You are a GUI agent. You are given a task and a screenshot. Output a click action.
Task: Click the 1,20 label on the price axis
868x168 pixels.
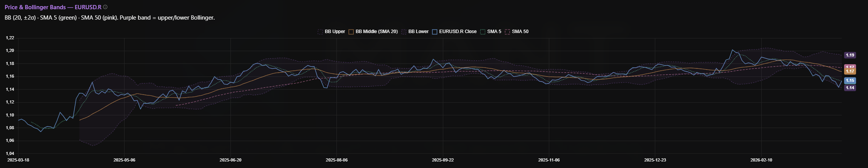(x=10, y=51)
